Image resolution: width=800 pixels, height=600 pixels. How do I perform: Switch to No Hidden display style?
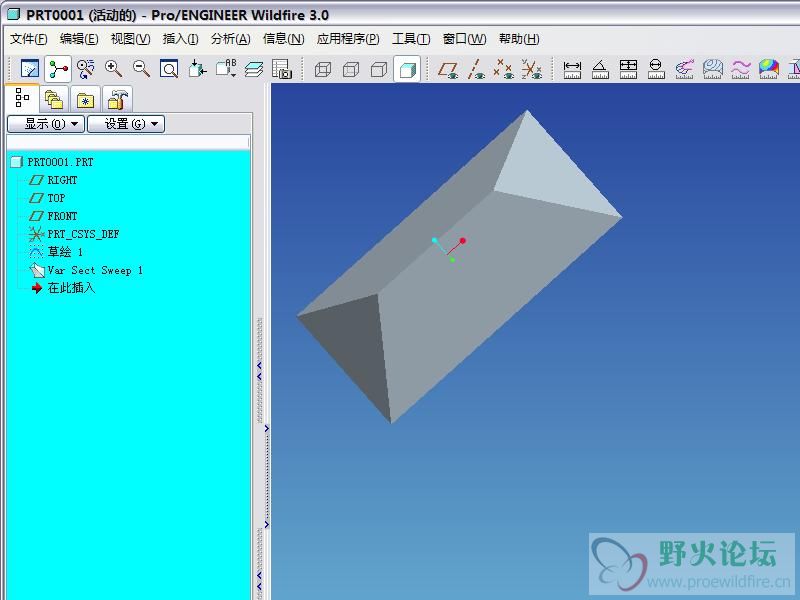pyautogui.click(x=379, y=69)
